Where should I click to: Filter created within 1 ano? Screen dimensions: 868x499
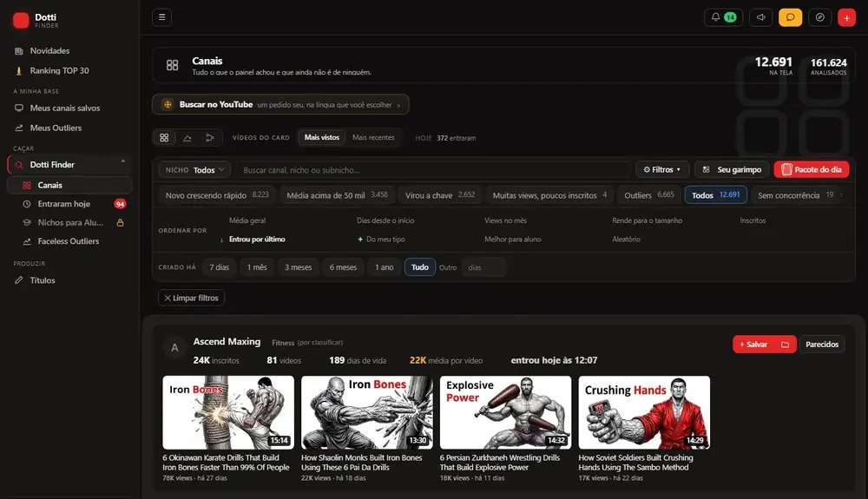point(385,267)
